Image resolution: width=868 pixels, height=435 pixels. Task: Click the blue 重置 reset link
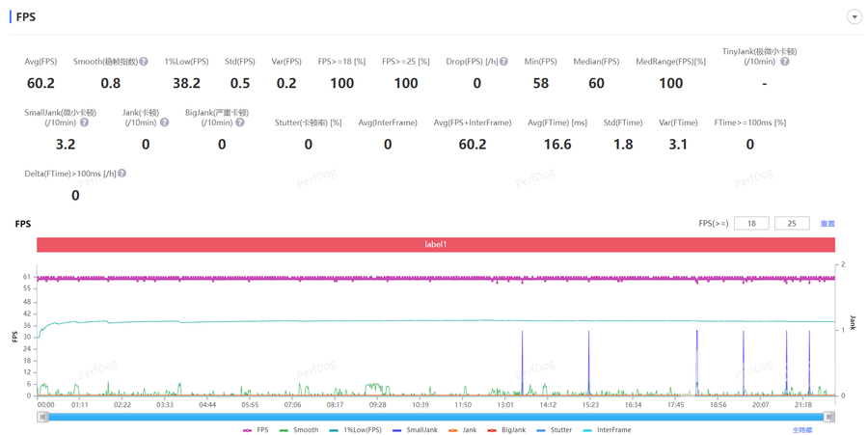tap(827, 224)
